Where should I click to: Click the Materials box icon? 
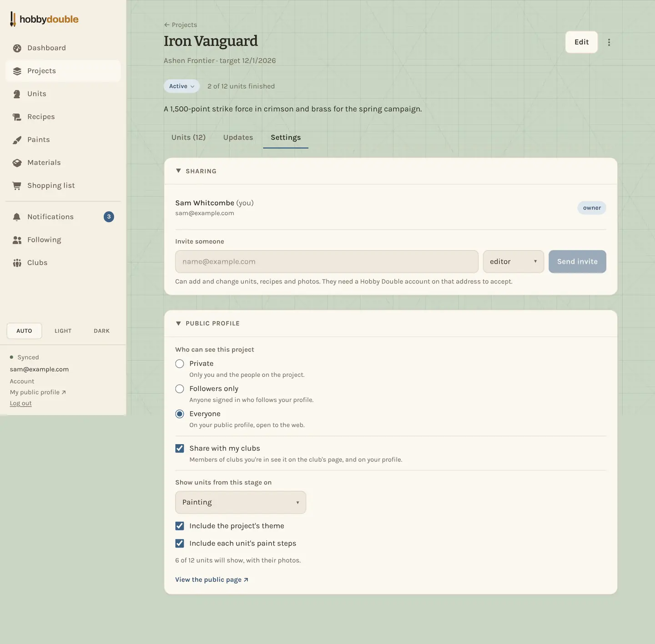17,163
